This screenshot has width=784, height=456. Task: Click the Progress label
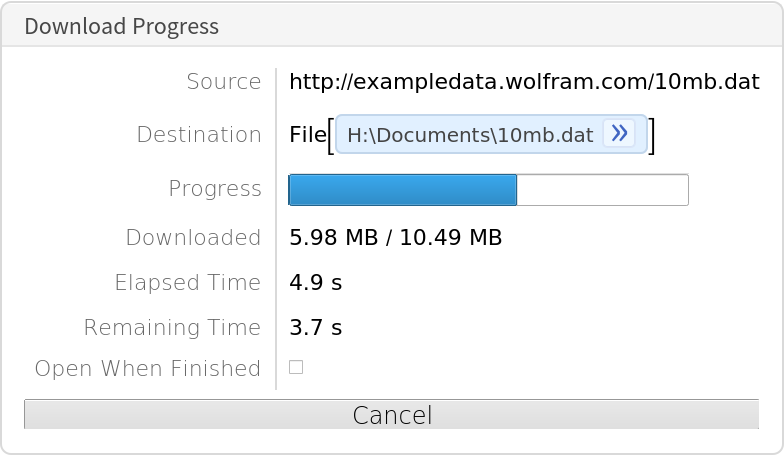coord(215,189)
